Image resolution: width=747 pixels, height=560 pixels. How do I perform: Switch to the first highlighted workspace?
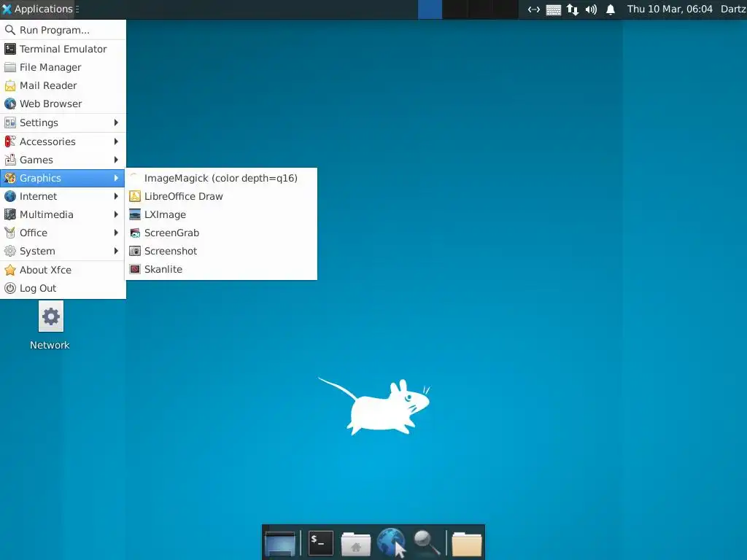(x=430, y=9)
